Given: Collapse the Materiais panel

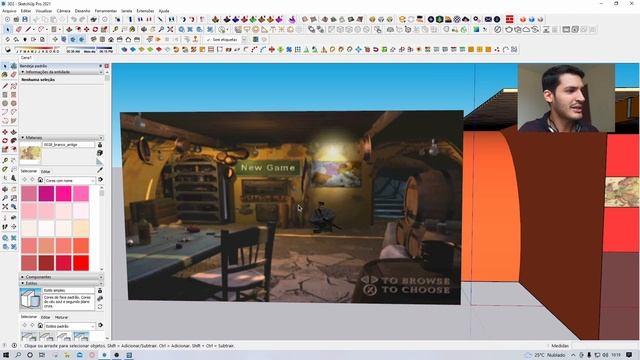Looking at the screenshot, I should 61,138.
